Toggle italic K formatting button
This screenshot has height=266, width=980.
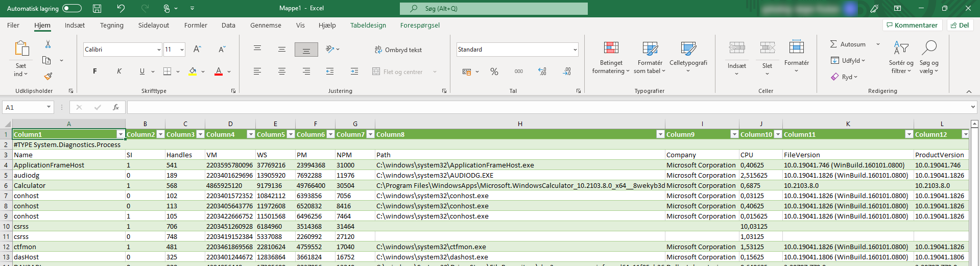click(x=119, y=71)
